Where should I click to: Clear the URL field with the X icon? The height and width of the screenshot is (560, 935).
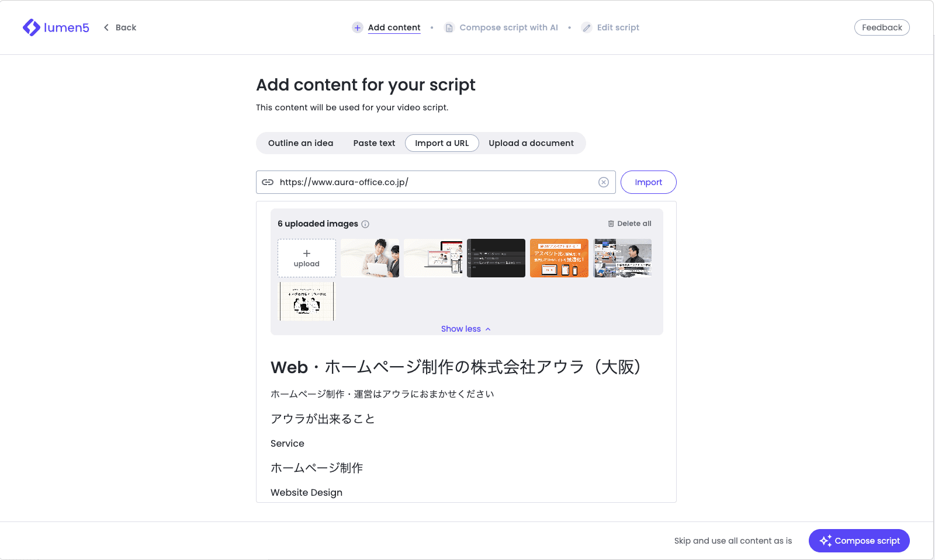tap(604, 182)
